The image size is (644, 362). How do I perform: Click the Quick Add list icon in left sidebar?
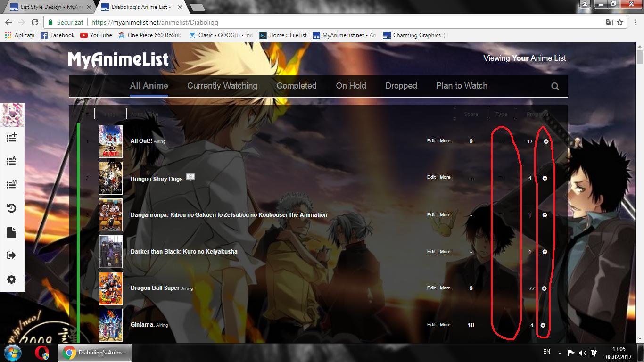(12, 138)
